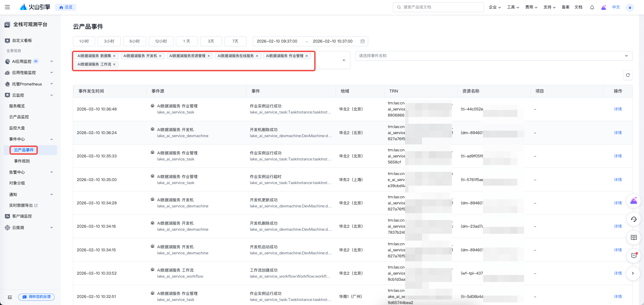Click the notification bell icon
The width and height of the screenshot is (644, 305).
[x=592, y=7]
